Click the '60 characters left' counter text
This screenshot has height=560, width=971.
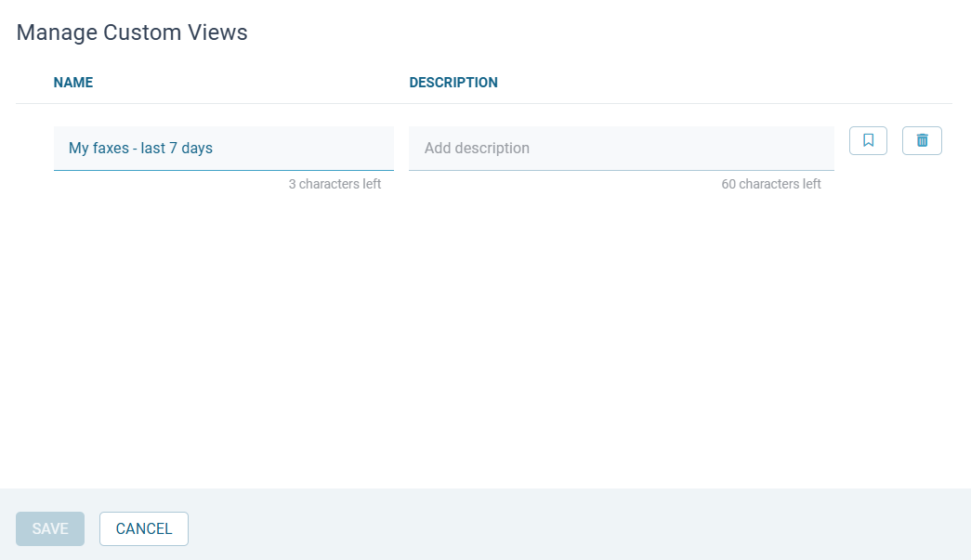click(x=771, y=183)
